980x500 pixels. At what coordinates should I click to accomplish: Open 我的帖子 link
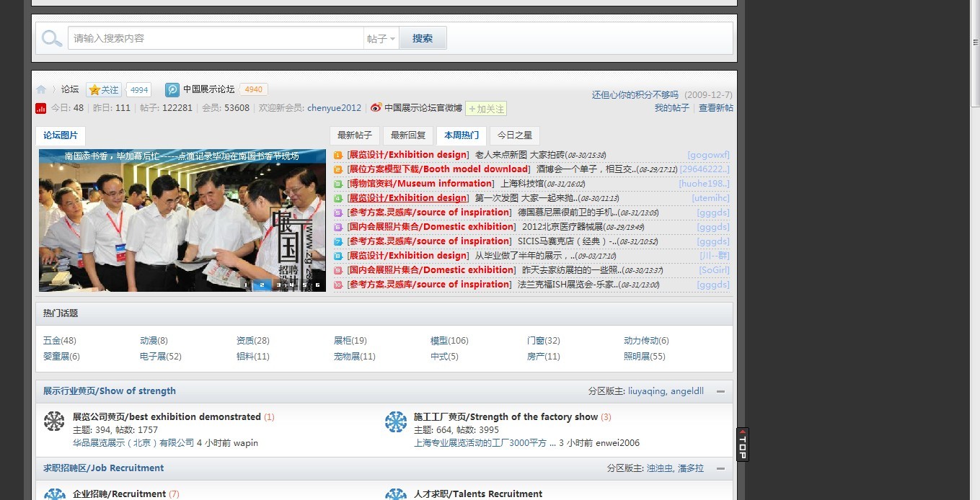[672, 108]
